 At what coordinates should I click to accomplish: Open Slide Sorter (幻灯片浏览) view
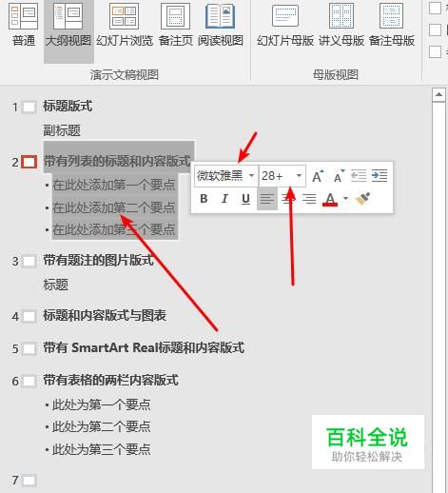pos(125,26)
